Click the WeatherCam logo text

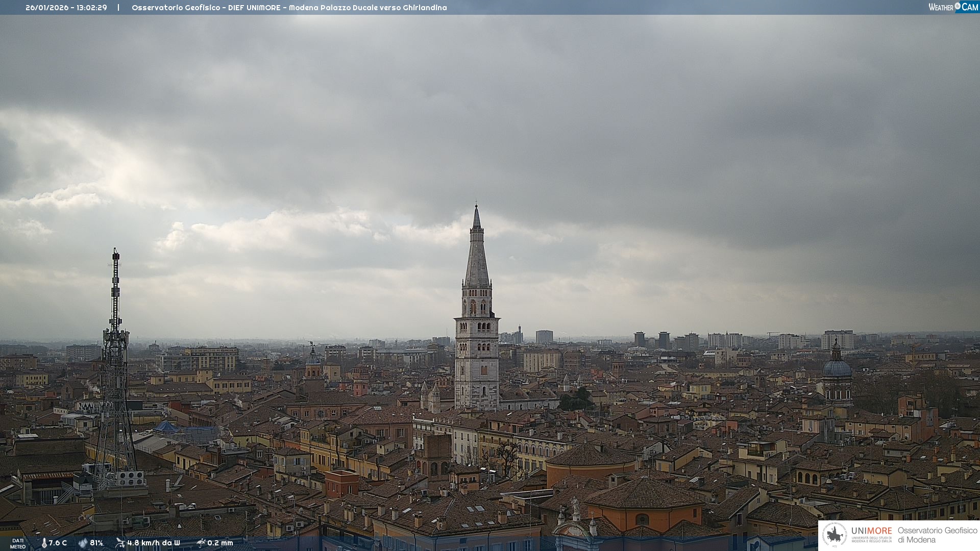941,7
